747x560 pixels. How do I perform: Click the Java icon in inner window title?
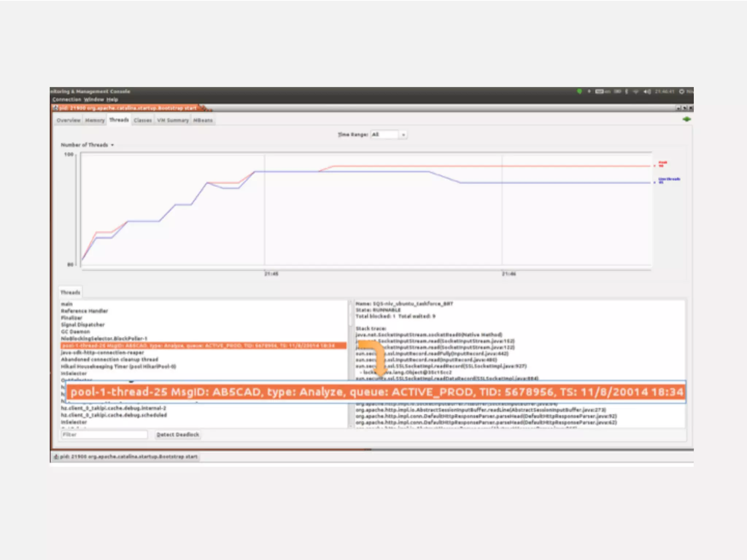coord(55,108)
